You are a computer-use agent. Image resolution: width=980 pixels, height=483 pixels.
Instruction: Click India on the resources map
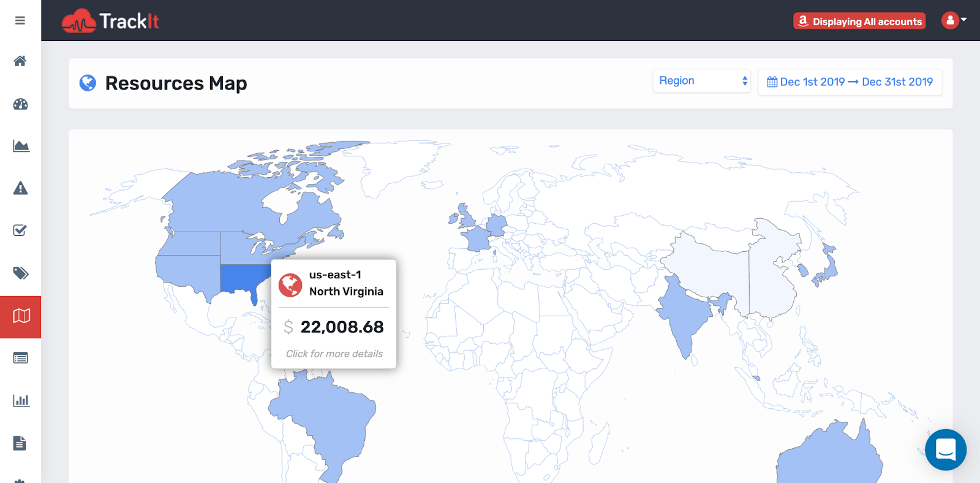(683, 313)
